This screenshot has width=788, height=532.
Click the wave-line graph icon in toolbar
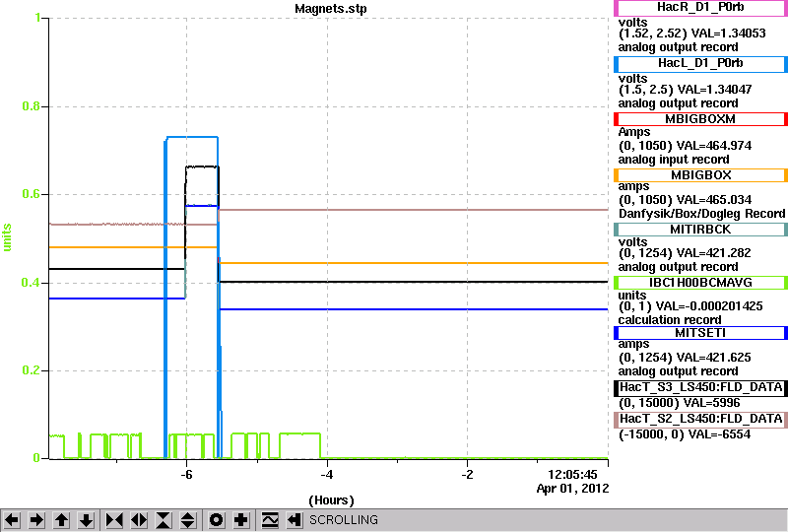pyautogui.click(x=270, y=519)
